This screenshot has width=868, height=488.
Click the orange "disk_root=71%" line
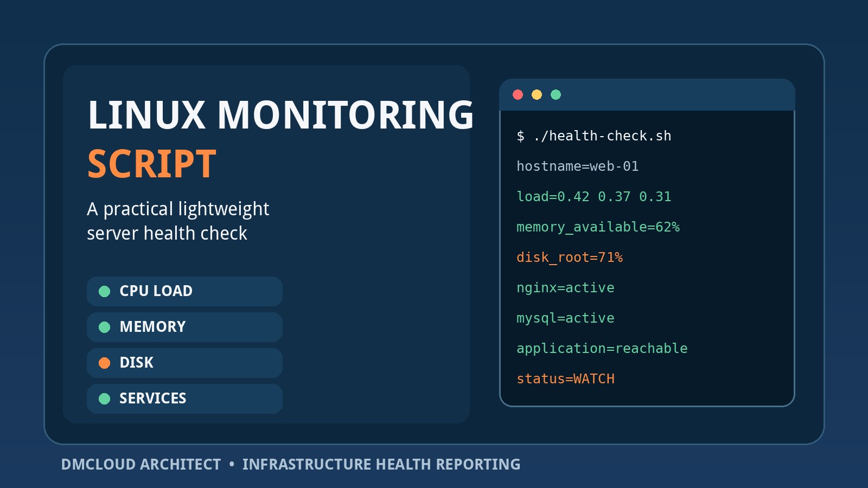tap(570, 258)
